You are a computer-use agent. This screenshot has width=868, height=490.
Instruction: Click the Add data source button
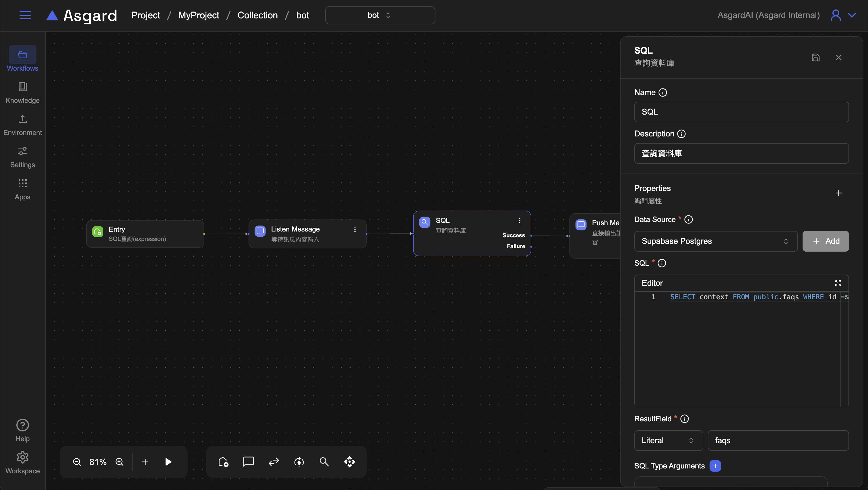tap(825, 241)
